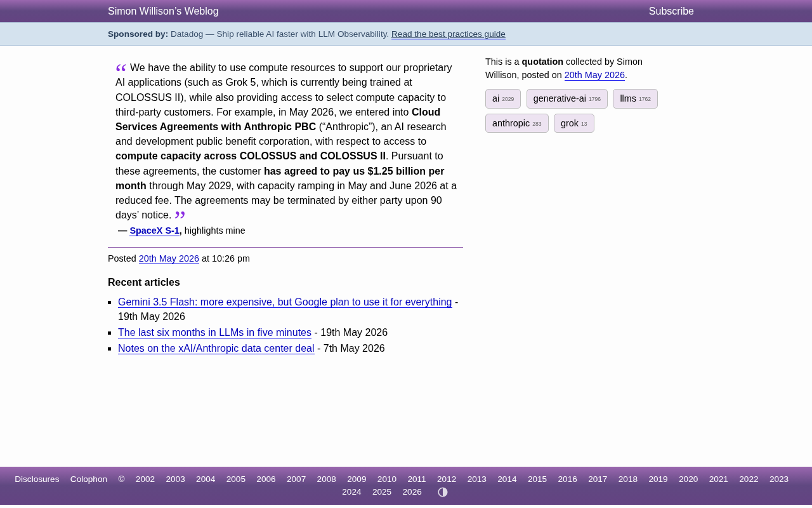Go to the 2022 archive
The height and width of the screenshot is (508, 812).
749,479
